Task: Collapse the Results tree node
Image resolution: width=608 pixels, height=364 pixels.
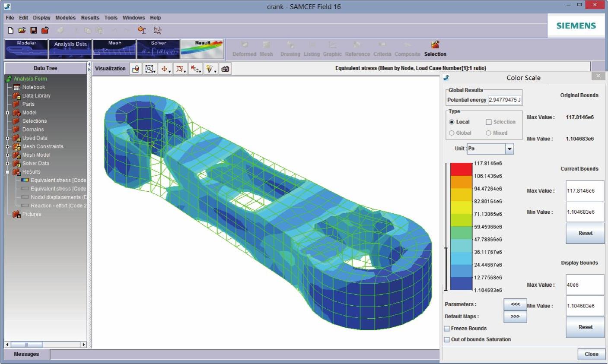Action: tap(7, 172)
